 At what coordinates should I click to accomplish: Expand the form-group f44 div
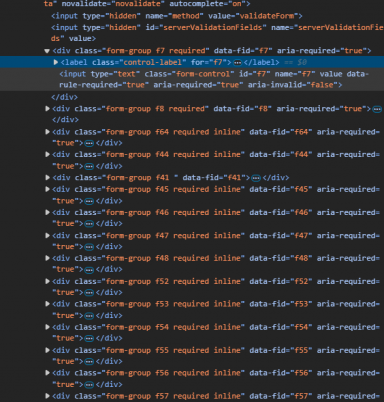click(x=47, y=154)
